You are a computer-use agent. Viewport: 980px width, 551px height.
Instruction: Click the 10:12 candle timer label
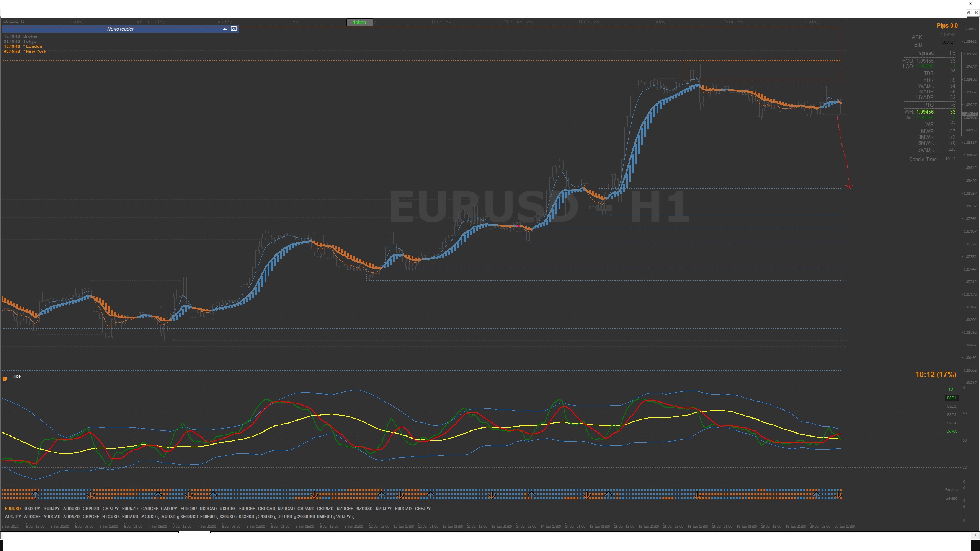[x=936, y=375]
